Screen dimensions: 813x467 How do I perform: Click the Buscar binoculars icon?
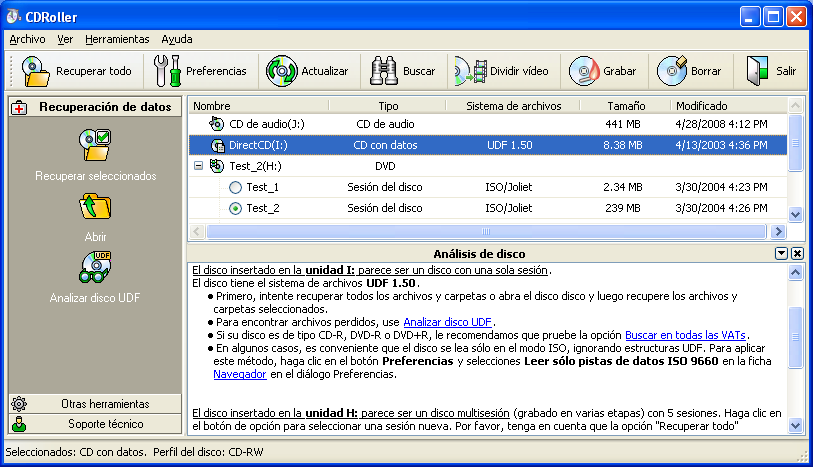point(385,71)
